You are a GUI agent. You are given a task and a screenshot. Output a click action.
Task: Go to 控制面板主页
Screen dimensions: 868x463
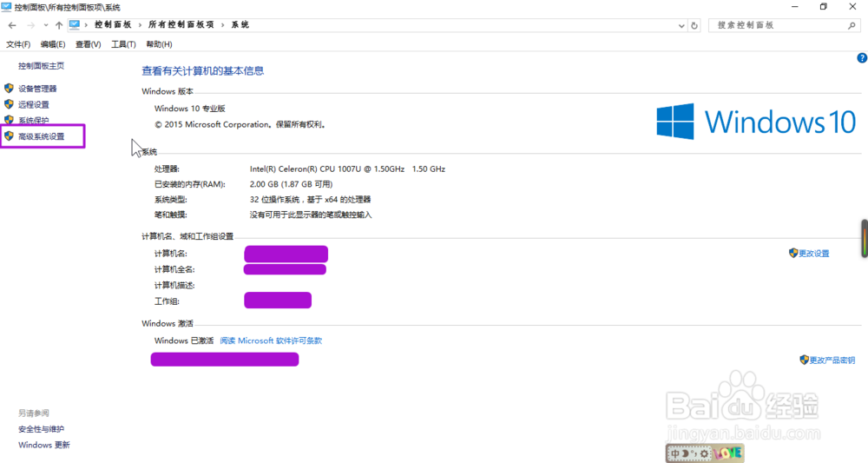[x=41, y=66]
